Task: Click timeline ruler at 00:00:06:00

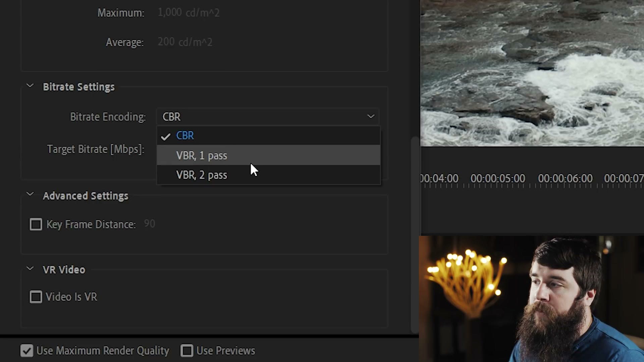Action: point(565,178)
